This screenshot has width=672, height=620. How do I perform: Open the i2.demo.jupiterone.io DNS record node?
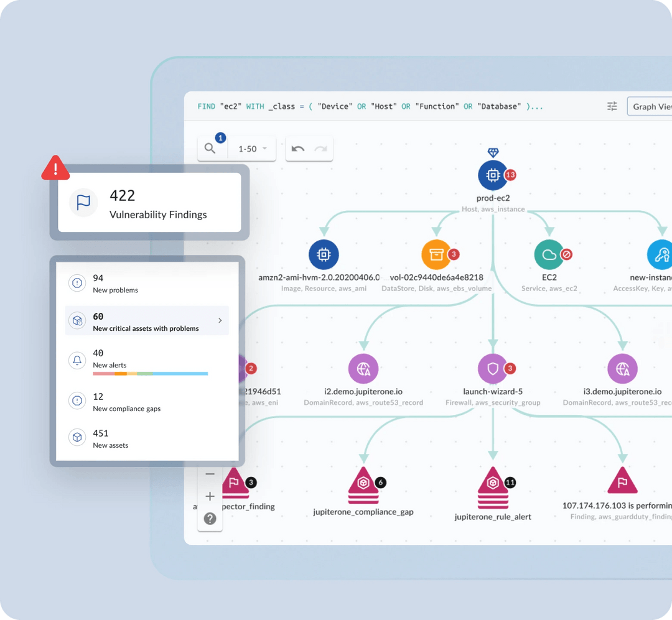tap(363, 369)
